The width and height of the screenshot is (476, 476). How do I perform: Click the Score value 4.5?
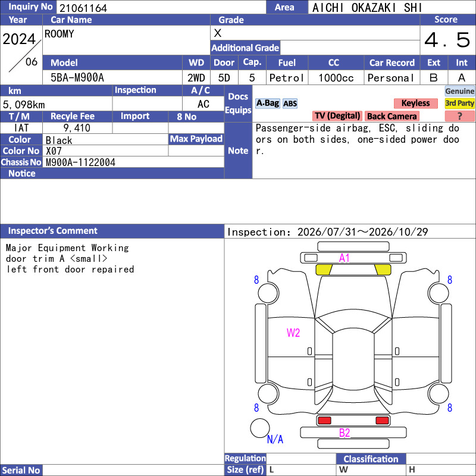pyautogui.click(x=447, y=40)
